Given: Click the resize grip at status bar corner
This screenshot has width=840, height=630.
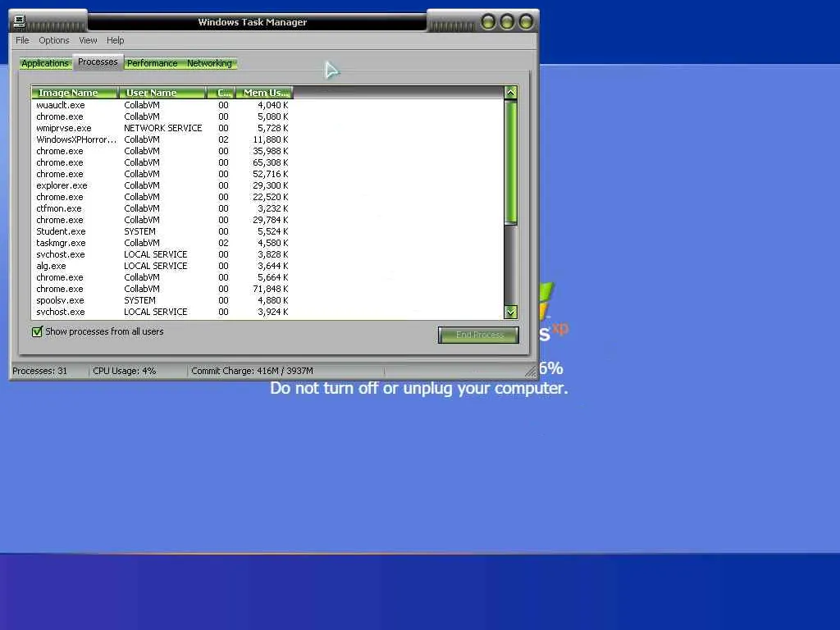Looking at the screenshot, I should (531, 371).
